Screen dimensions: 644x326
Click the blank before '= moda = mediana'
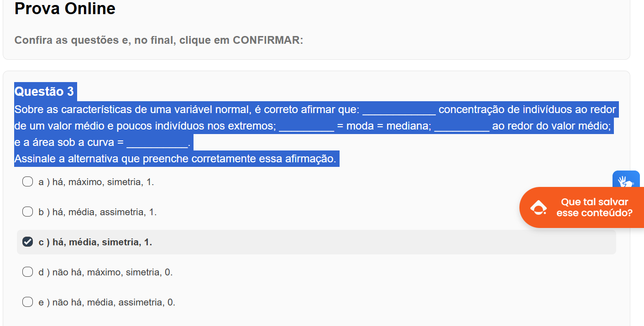pyautogui.click(x=307, y=127)
